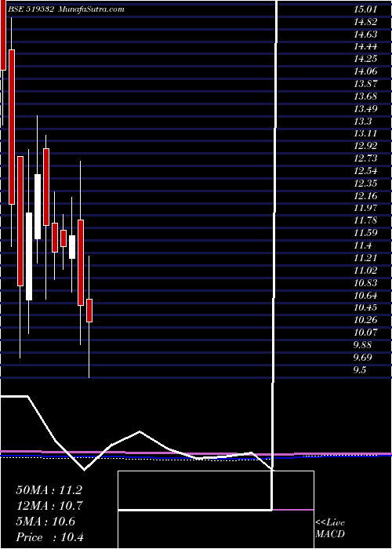Click the 13.11 price axis label
The height and width of the screenshot is (549, 392).
[x=365, y=134]
